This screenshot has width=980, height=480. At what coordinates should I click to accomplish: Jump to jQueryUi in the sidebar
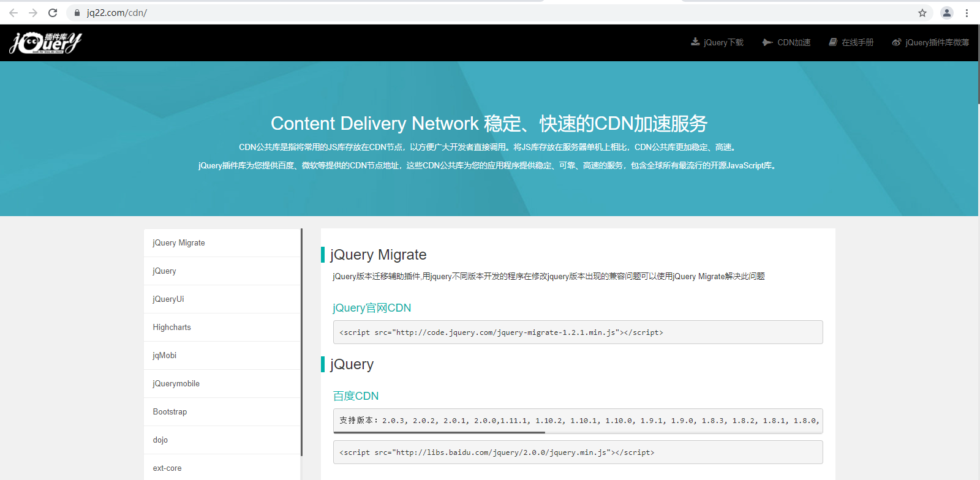[222, 299]
